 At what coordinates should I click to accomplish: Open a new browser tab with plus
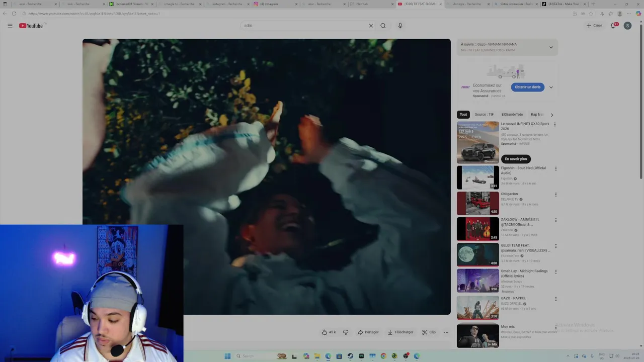593,4
